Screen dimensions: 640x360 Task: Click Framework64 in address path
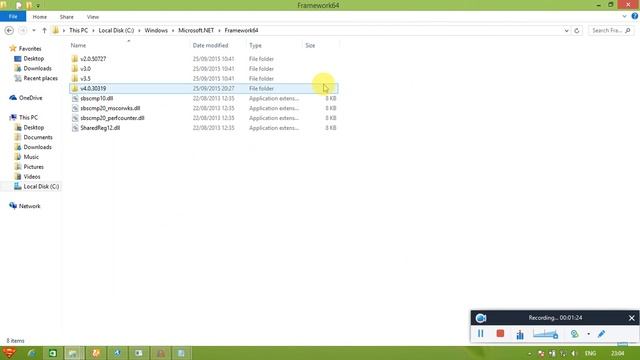[241, 31]
